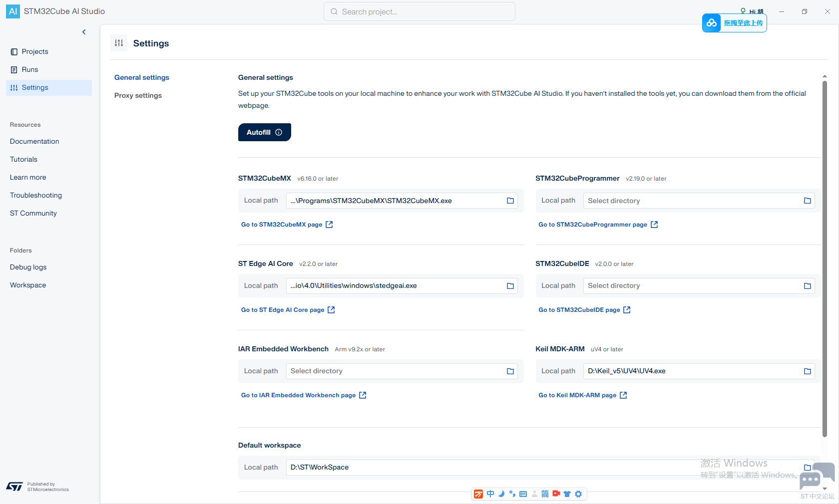Click the STM32Cube AI Studio logo icon
839x504 pixels.
click(13, 11)
